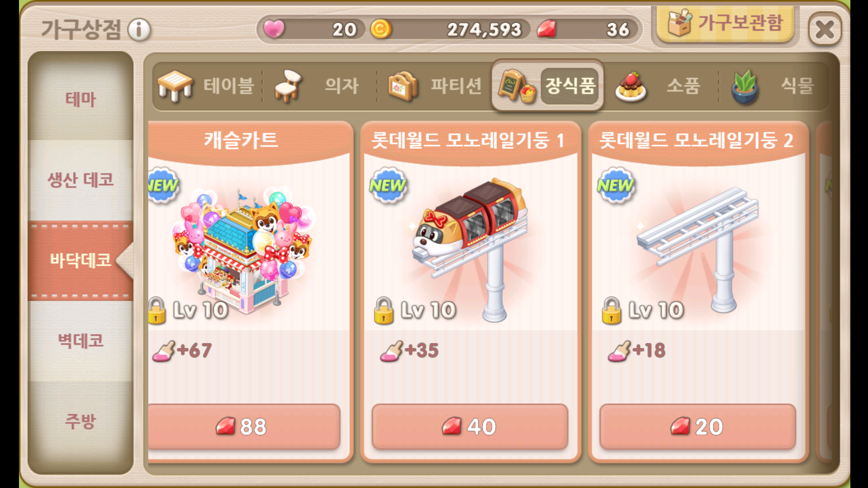
Task: Open 가구보관함 furniture storage
Action: click(725, 23)
